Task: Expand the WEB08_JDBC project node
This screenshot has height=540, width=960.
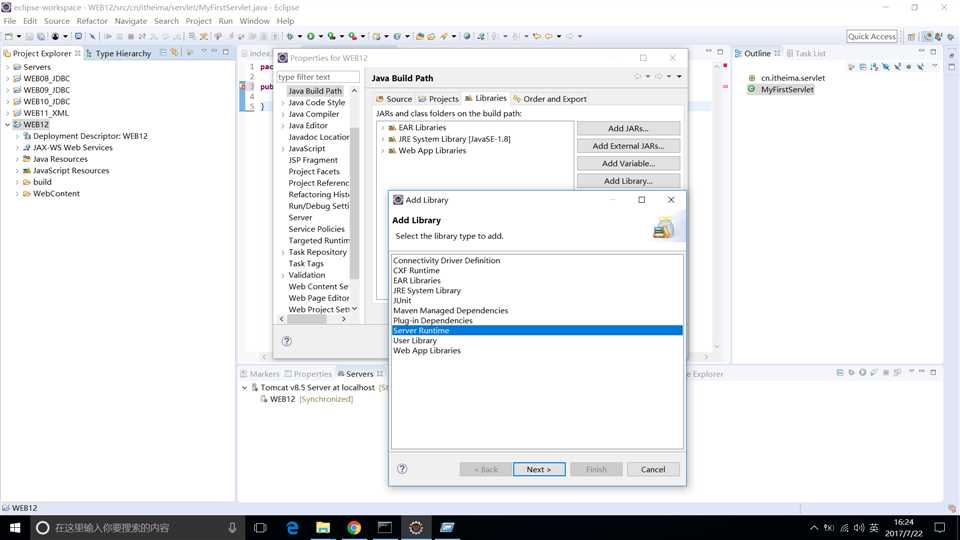Action: point(8,78)
